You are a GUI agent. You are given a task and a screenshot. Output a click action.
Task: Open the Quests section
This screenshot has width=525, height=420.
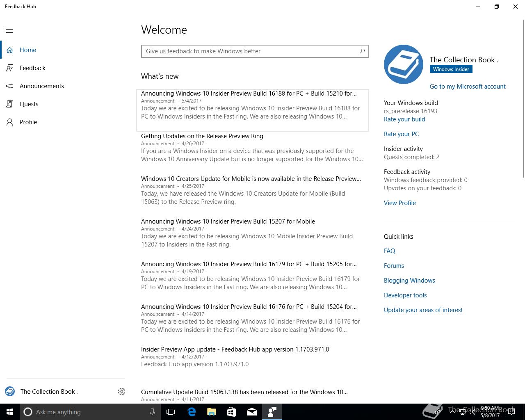click(x=62, y=104)
